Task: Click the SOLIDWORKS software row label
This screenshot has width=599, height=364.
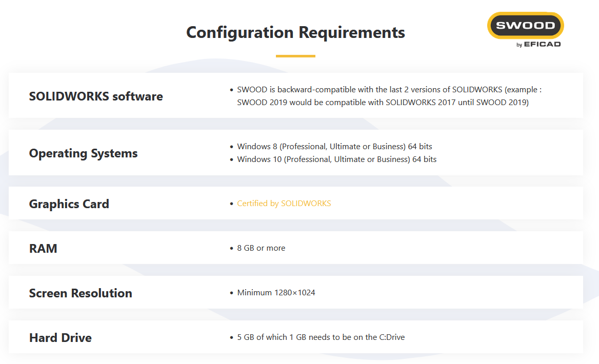Action: tap(96, 96)
